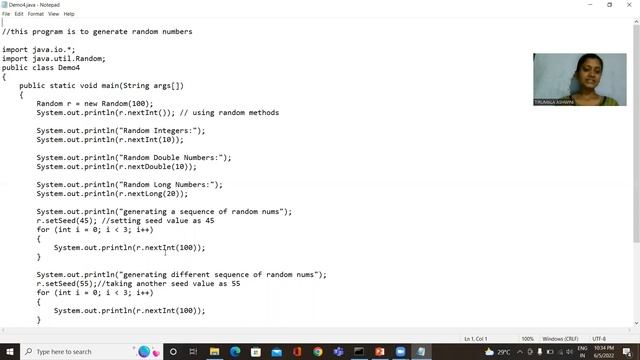Image resolution: width=640 pixels, height=360 pixels.
Task: Click the import java.io.*; line
Action: coord(39,49)
